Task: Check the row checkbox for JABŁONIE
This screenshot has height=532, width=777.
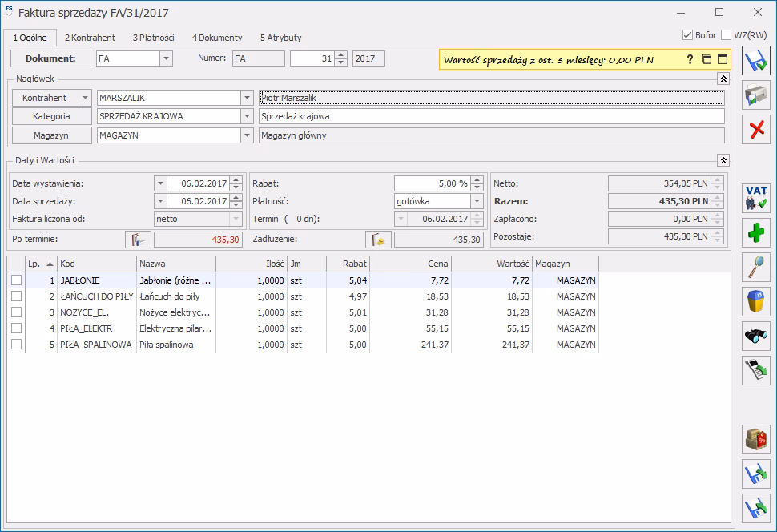Action: click(x=17, y=280)
